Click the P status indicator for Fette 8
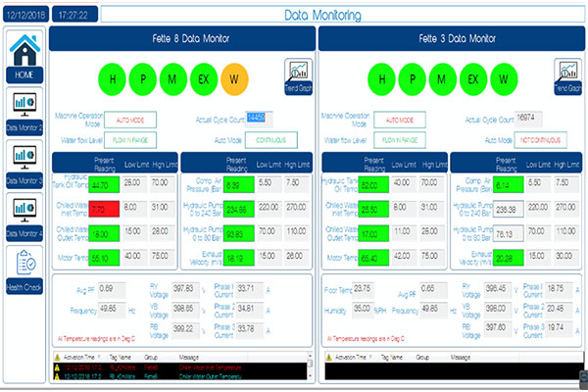This screenshot has width=588, height=392. pyautogui.click(x=142, y=78)
